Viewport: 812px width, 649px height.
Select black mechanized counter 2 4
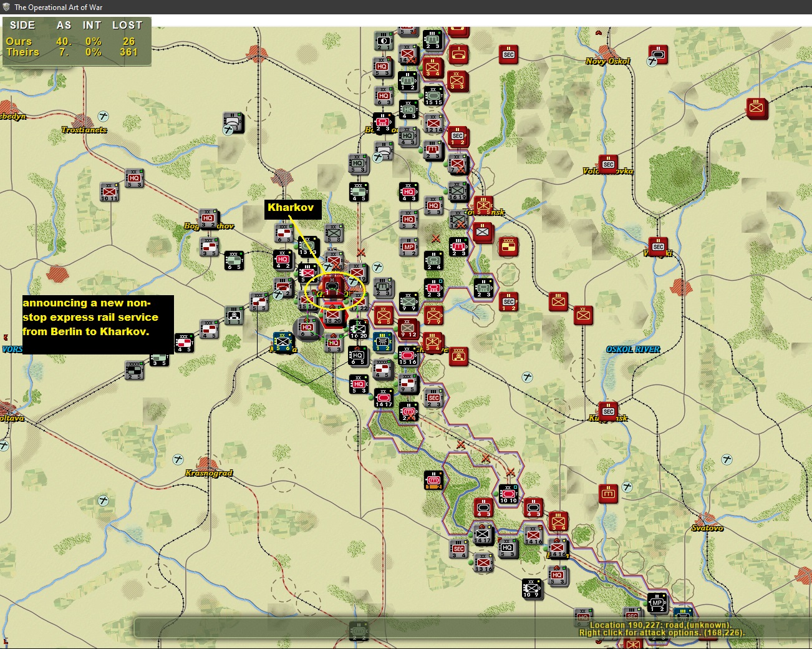tap(433, 260)
